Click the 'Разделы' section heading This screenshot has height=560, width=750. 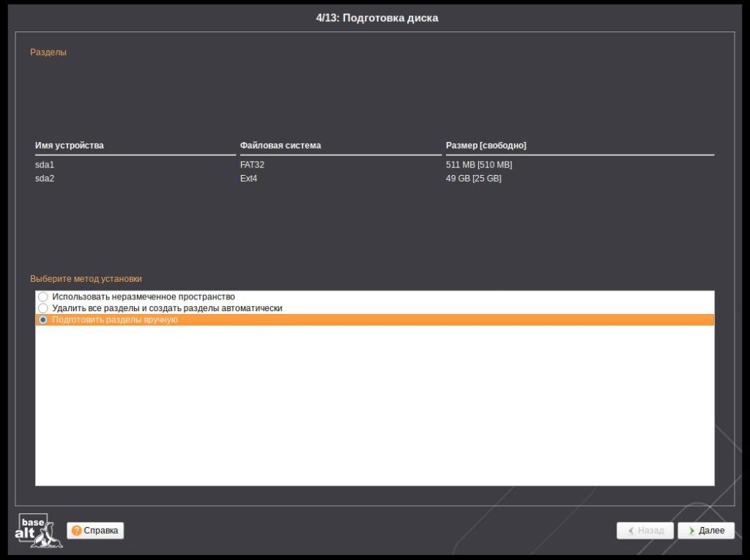coord(48,53)
